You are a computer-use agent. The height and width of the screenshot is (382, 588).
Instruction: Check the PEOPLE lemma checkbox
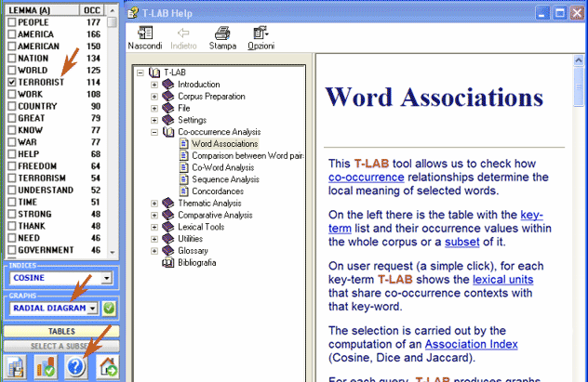tap(12, 22)
